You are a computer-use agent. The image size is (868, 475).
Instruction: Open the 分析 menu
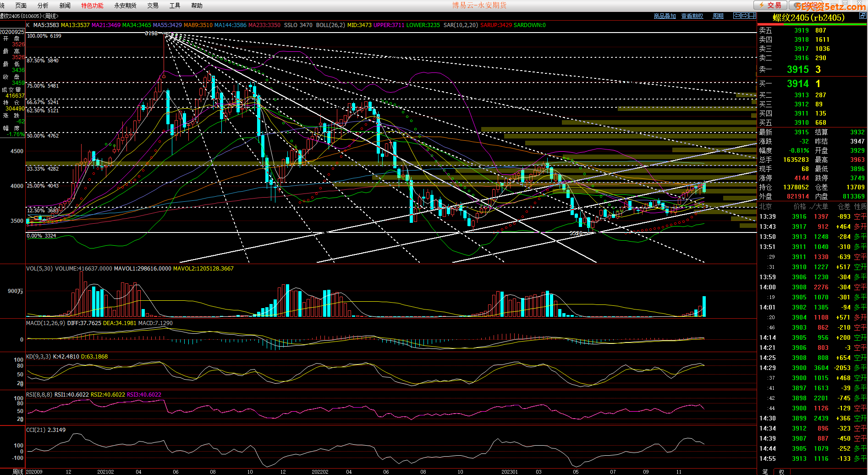point(43,6)
